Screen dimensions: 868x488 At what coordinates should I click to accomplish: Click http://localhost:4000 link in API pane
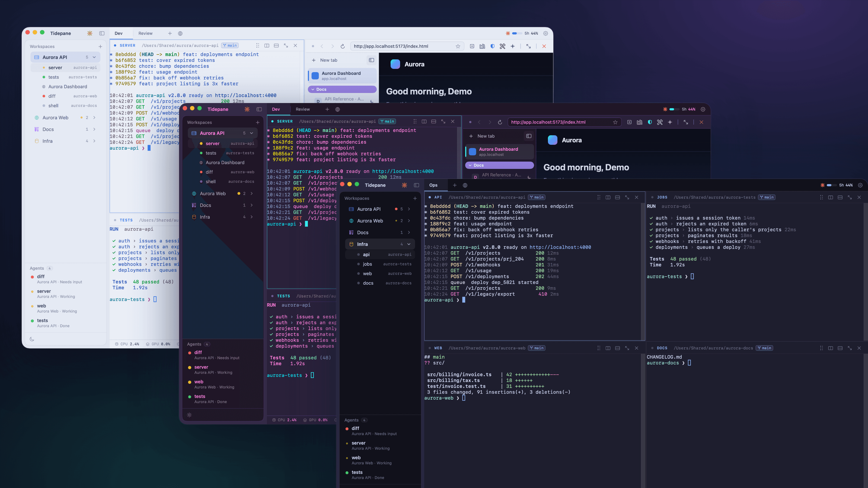(560, 247)
